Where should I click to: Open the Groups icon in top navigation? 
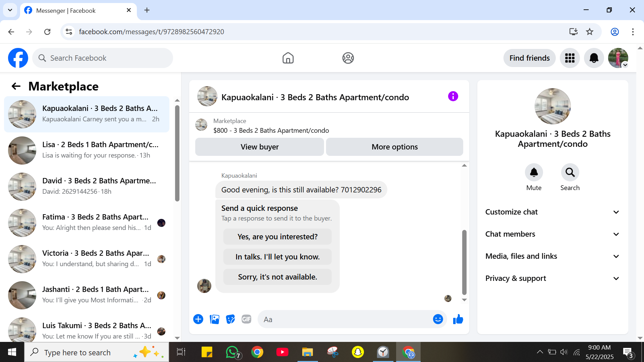[348, 58]
